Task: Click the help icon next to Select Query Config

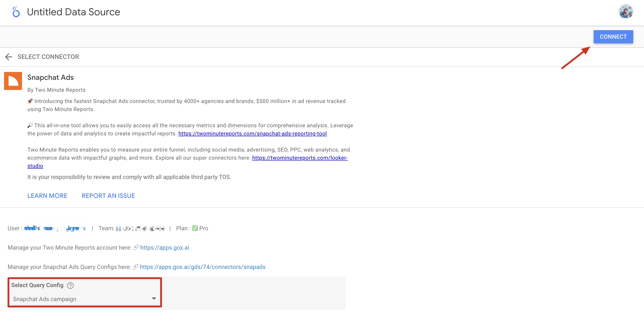Action: tap(71, 286)
